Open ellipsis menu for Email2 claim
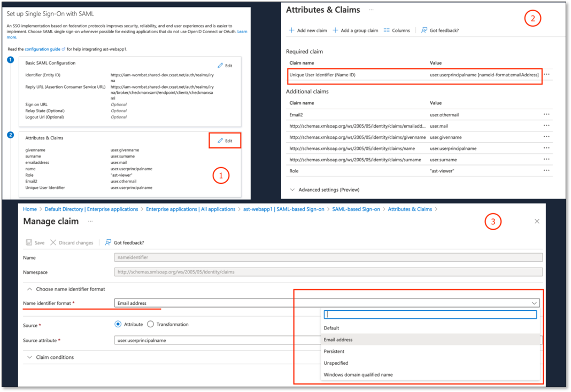The image size is (571, 392). coord(546,114)
